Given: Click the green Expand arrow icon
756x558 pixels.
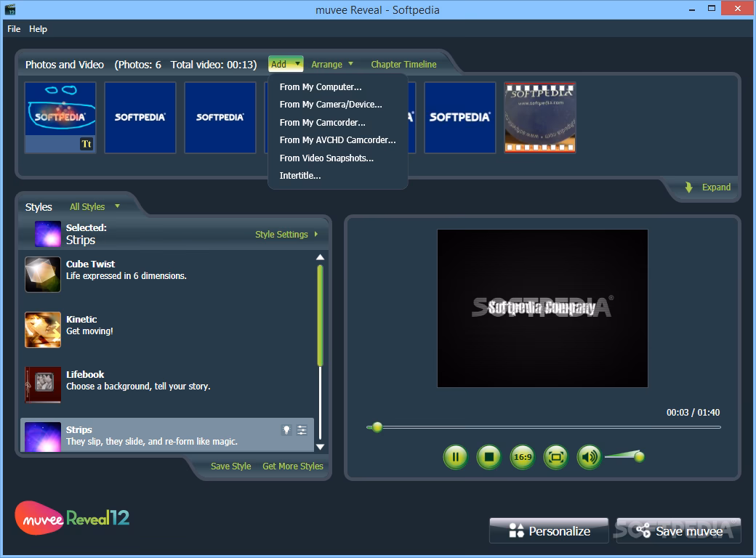Looking at the screenshot, I should pyautogui.click(x=688, y=187).
